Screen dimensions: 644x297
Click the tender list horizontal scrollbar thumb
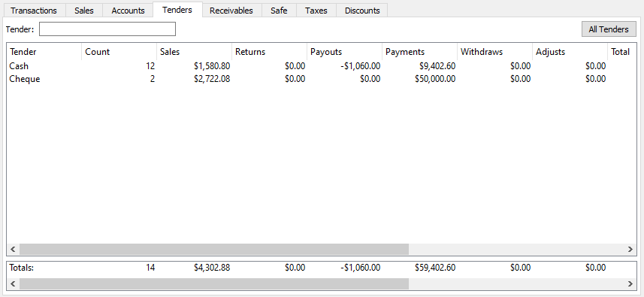[x=214, y=249]
